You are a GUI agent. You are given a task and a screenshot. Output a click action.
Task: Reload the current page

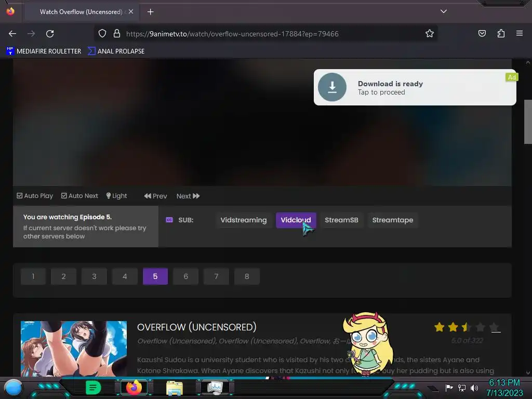pos(50,34)
